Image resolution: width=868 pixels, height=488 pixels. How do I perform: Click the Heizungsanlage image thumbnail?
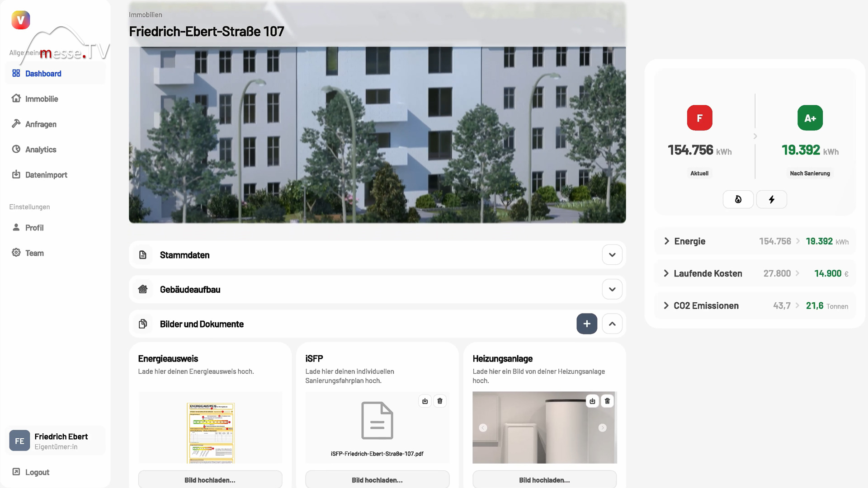pyautogui.click(x=544, y=428)
